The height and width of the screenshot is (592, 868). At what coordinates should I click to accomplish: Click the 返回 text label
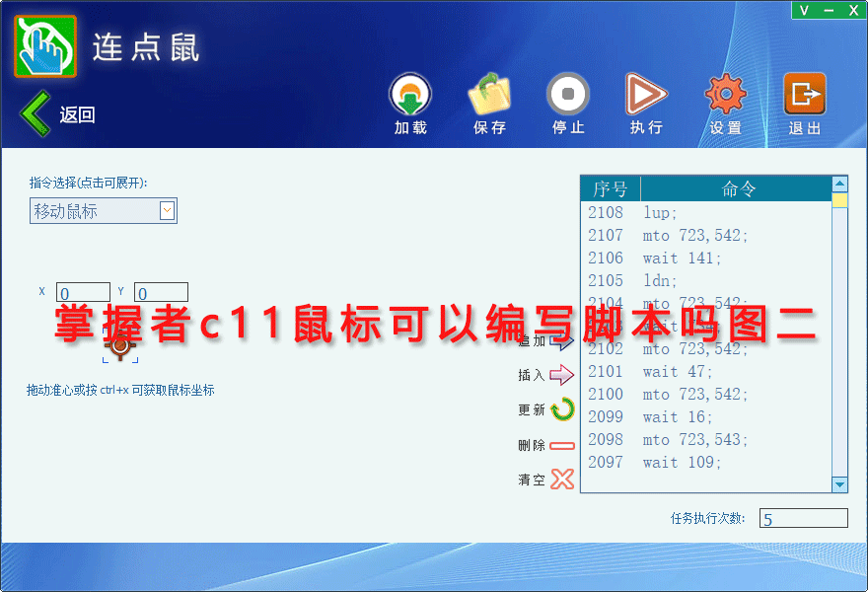[78, 114]
